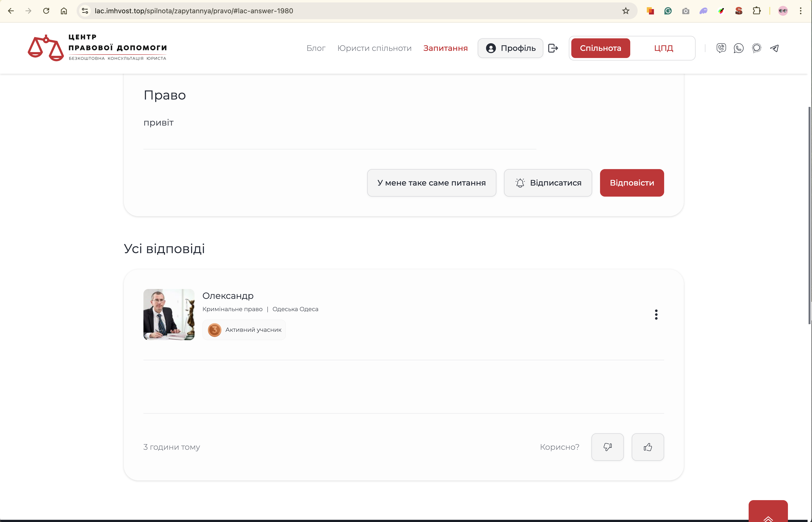Click the red Відповісти button
This screenshot has height=522, width=812.
[x=632, y=183]
